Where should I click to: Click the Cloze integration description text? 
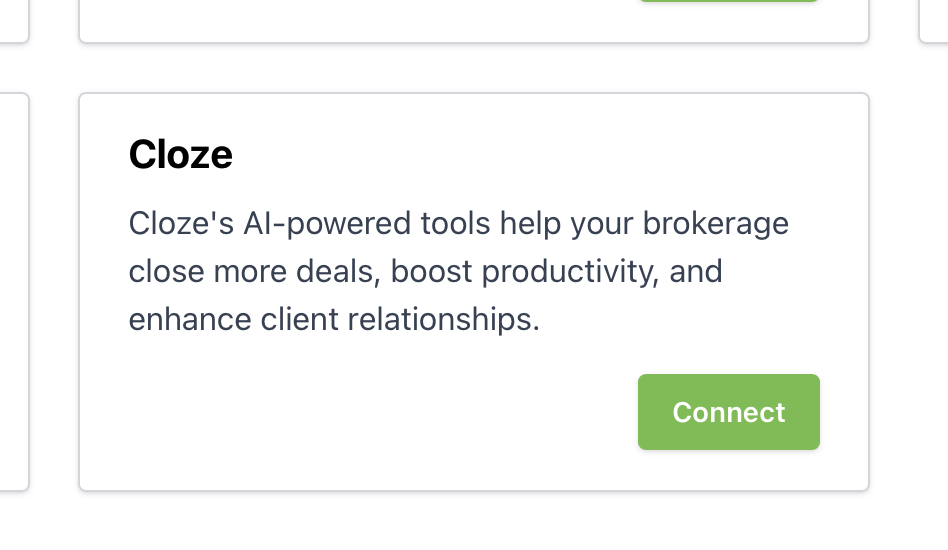click(458, 272)
